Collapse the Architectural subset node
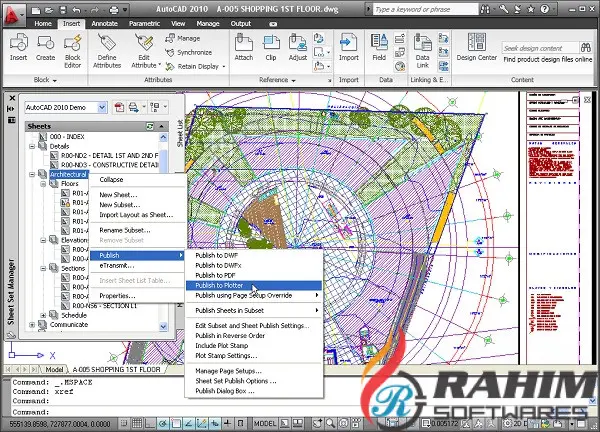This screenshot has height=432, width=600. tap(32, 174)
